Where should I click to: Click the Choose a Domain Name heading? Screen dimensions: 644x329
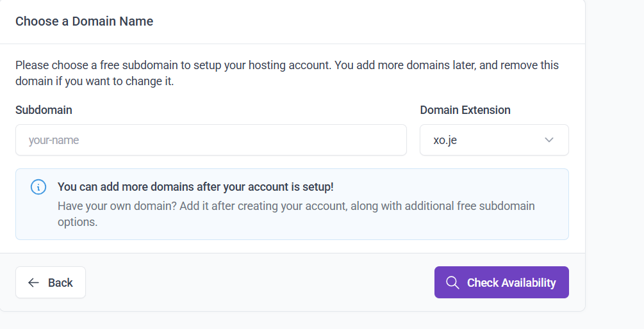(x=84, y=21)
